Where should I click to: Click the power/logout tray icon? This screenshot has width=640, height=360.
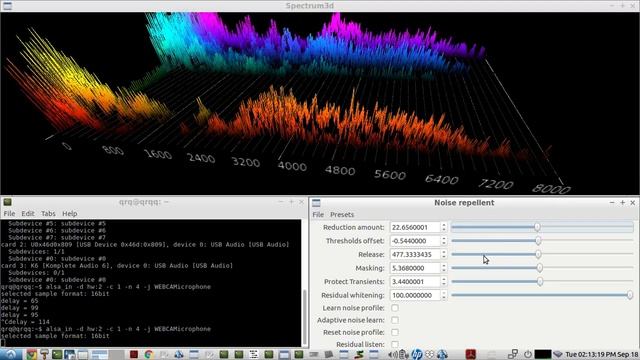[528, 355]
